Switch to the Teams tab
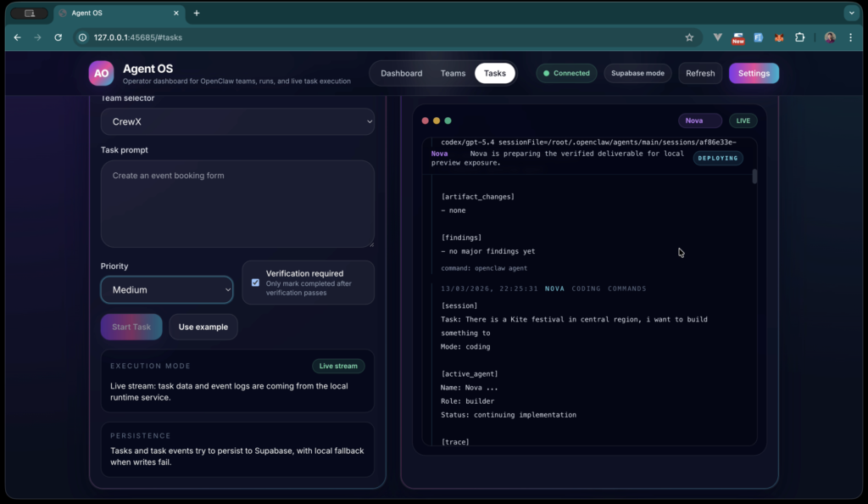The height and width of the screenshot is (504, 868). click(x=453, y=73)
